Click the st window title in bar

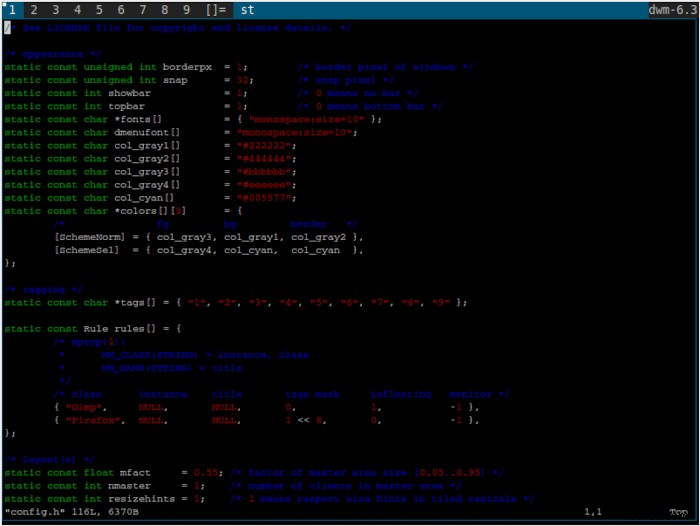247,10
